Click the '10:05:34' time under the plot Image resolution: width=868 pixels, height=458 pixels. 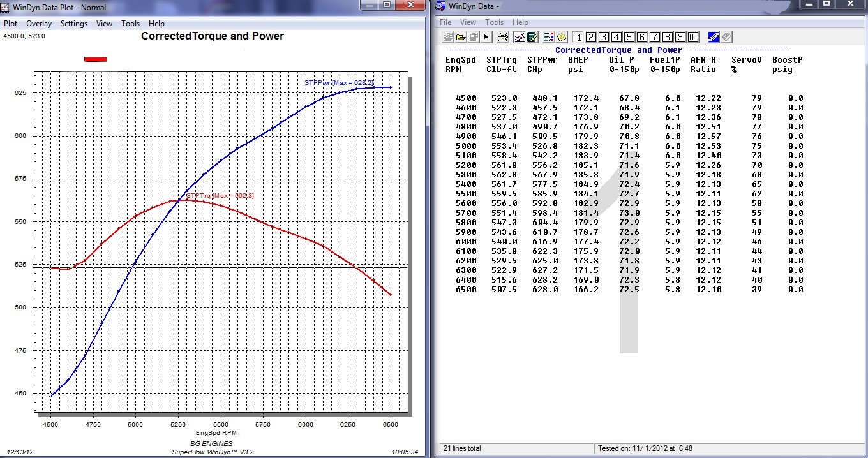[x=405, y=452]
